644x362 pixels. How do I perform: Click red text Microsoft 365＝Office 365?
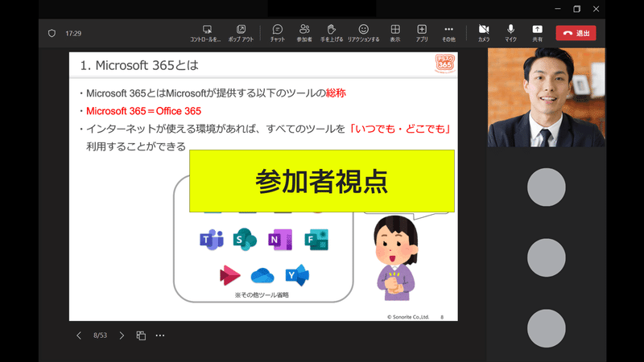144,111
